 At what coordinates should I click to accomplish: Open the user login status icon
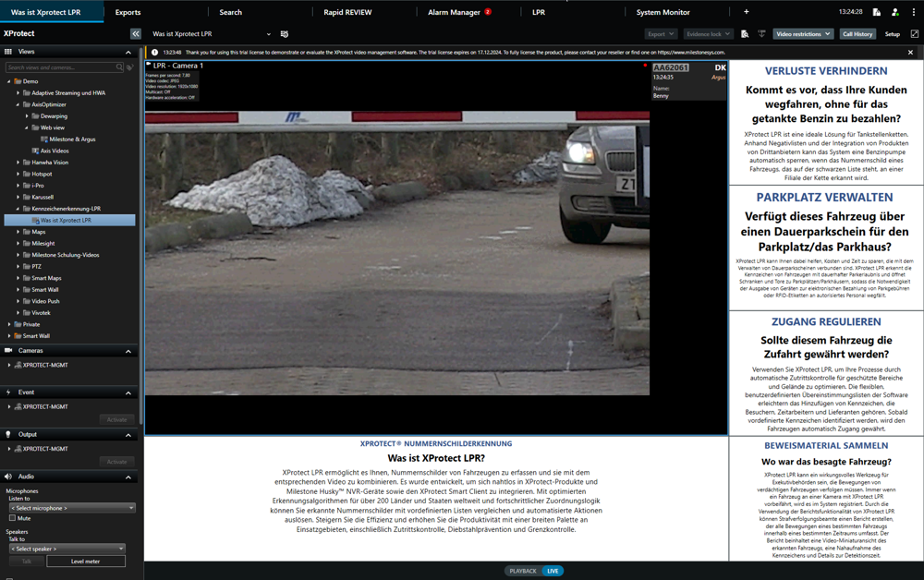point(894,12)
